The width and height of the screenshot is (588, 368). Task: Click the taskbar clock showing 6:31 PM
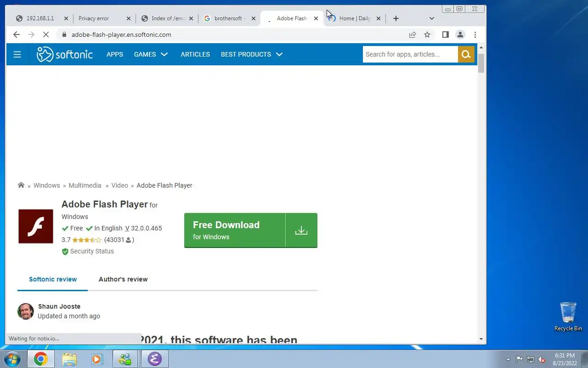pyautogui.click(x=565, y=359)
